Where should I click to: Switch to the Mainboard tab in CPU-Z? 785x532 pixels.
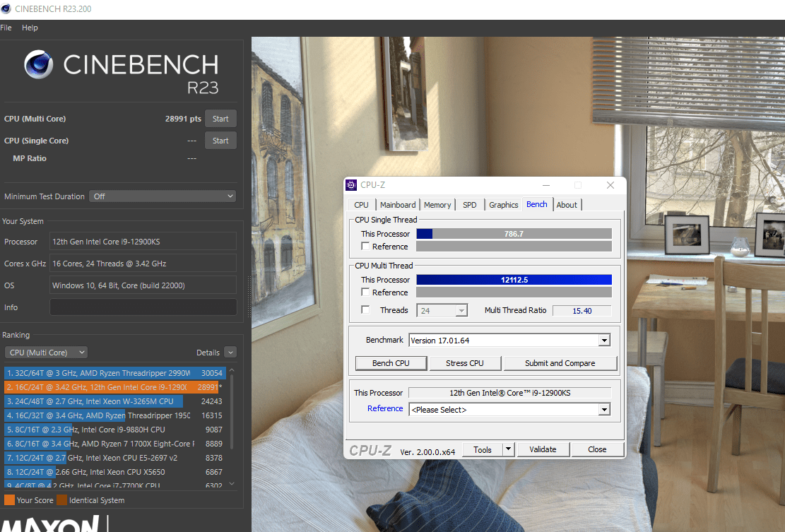pyautogui.click(x=398, y=205)
